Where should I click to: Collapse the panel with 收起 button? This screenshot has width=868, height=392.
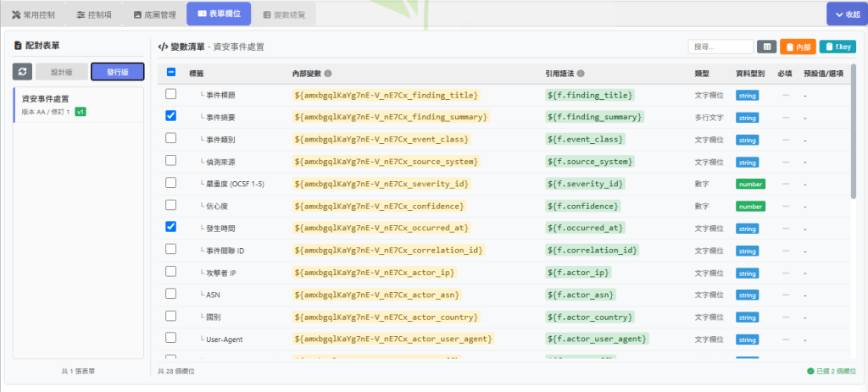(847, 14)
